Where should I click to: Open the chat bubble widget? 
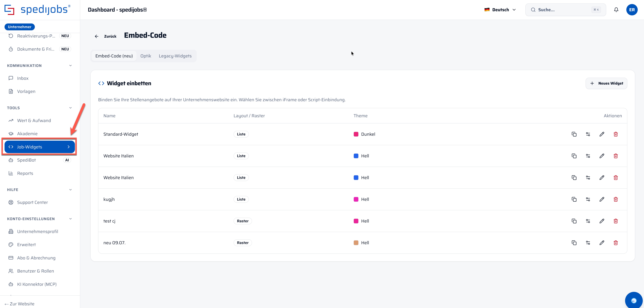click(x=634, y=300)
